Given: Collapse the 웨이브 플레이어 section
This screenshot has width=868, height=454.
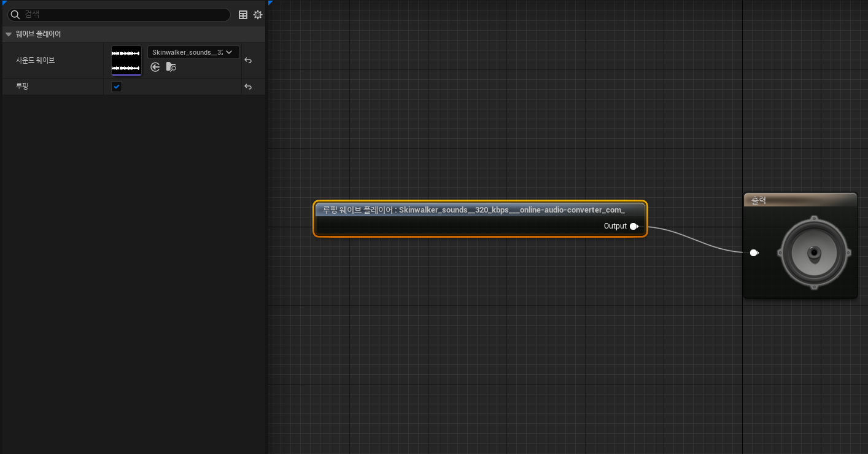Looking at the screenshot, I should [x=9, y=34].
